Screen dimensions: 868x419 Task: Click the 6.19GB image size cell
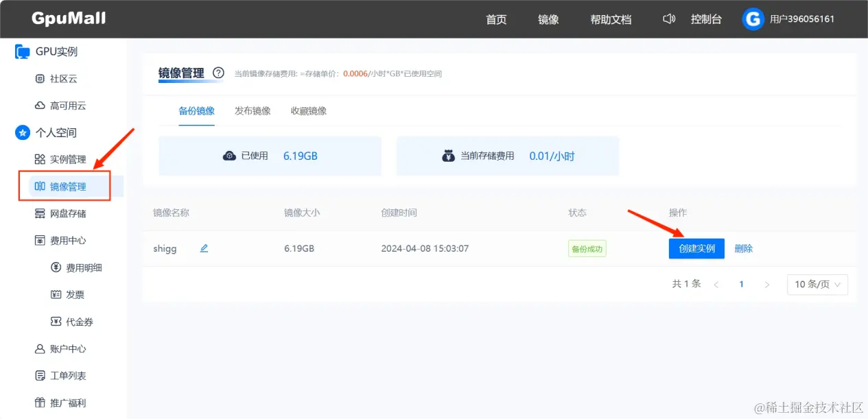pyautogui.click(x=299, y=248)
